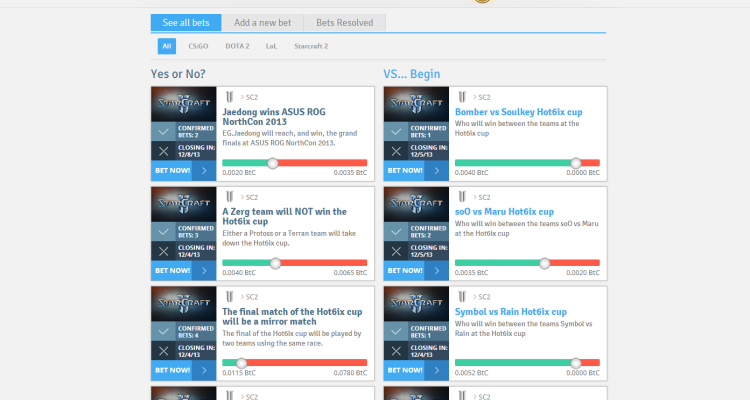Click SC2 game icon on Symbol vs Rain
Image resolution: width=750 pixels, height=400 pixels.
pyautogui.click(x=462, y=297)
